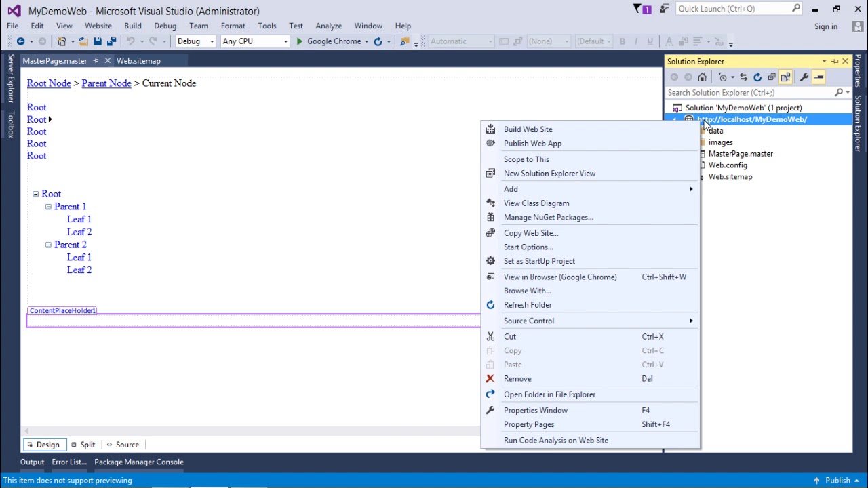Collapse the Parent 2 tree node

[48, 245]
